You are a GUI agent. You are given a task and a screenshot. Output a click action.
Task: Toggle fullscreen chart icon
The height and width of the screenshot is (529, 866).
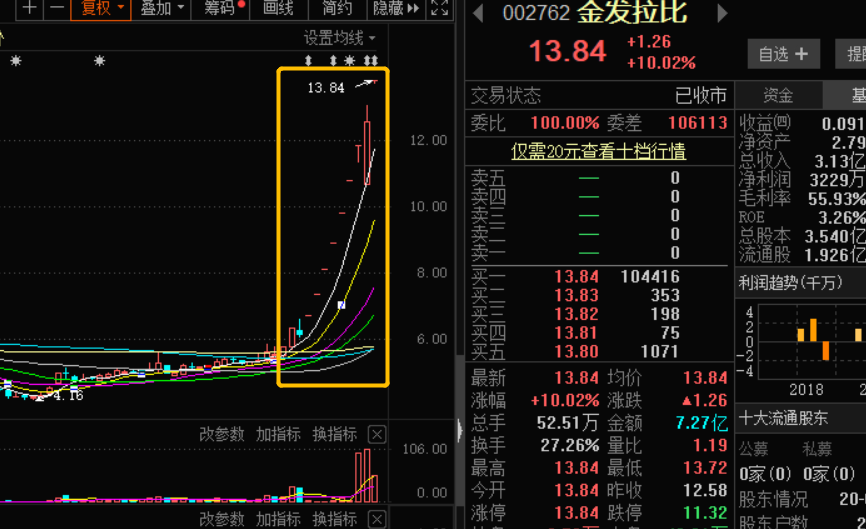pyautogui.click(x=440, y=8)
